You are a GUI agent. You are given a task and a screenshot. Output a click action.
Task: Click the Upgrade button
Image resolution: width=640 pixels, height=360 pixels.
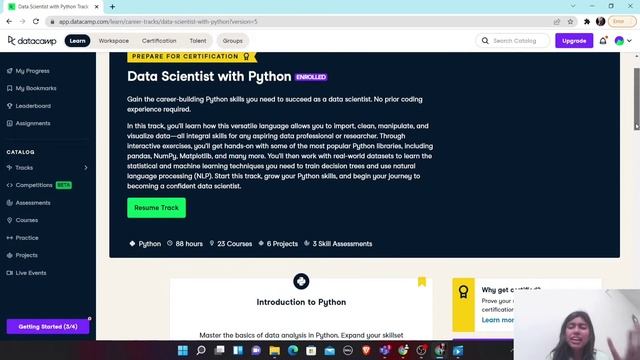574,41
